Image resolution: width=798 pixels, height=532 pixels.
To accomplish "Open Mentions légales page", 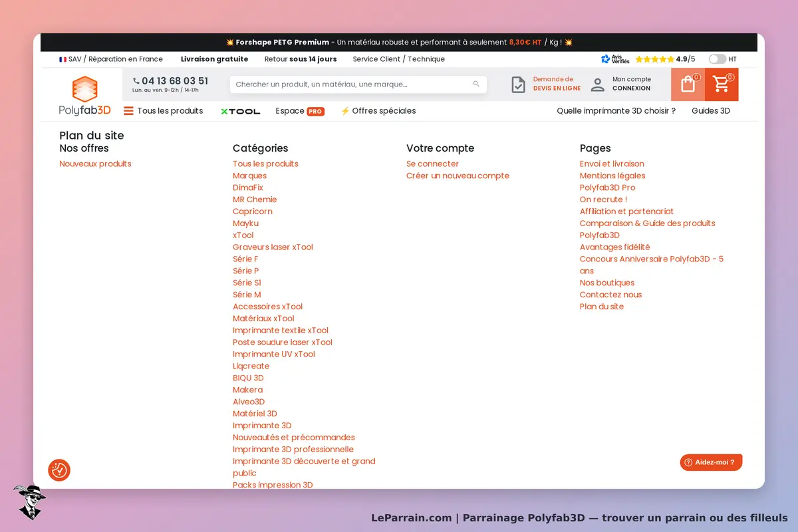I will pos(612,176).
